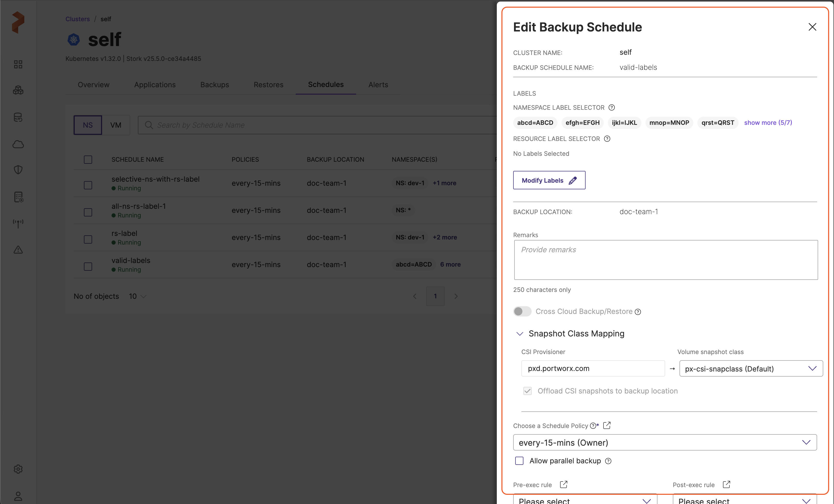Click the Cross Cloud Backup/Restore help icon
834x504 pixels.
[638, 312]
